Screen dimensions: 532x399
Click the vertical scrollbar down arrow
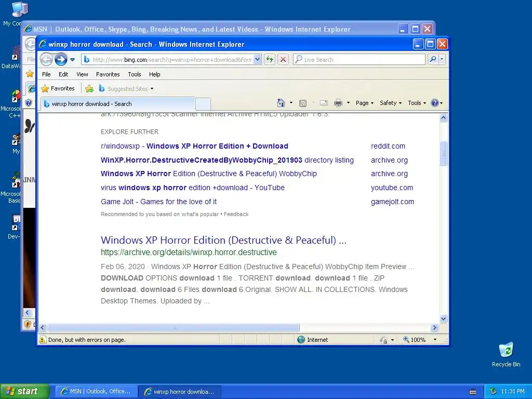tap(443, 318)
